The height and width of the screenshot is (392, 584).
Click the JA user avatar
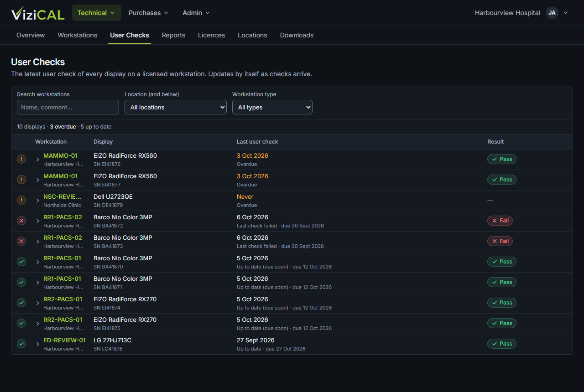coord(552,13)
